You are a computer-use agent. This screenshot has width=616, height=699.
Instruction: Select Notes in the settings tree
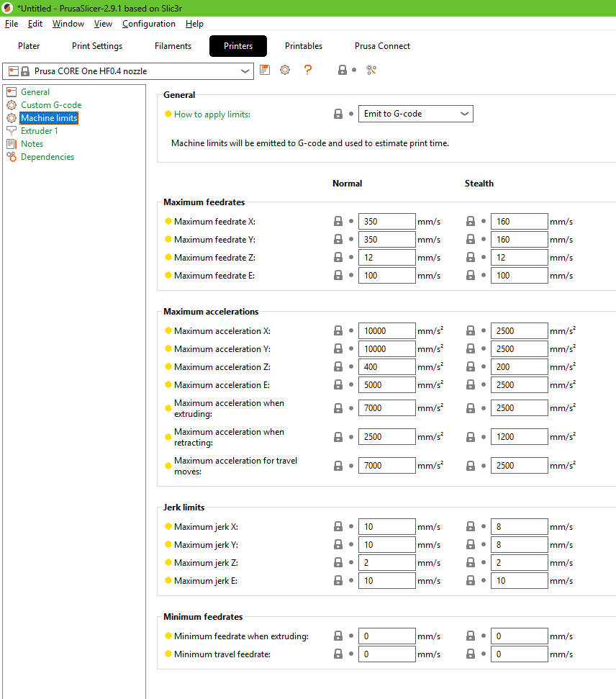(32, 143)
